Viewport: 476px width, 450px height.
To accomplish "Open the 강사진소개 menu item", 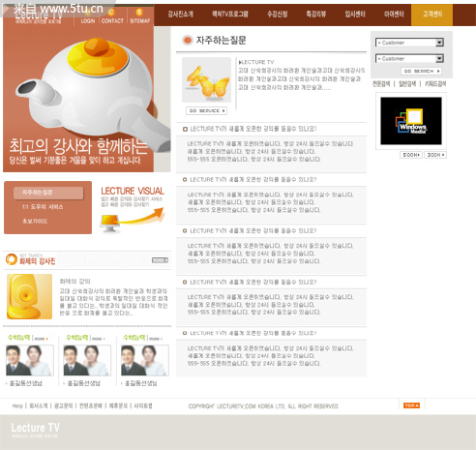I will click(180, 15).
